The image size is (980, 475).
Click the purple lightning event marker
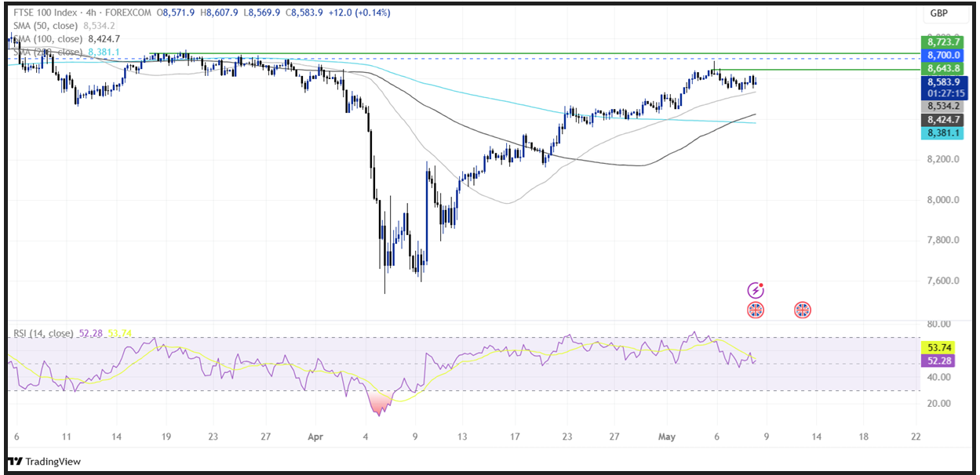(756, 290)
